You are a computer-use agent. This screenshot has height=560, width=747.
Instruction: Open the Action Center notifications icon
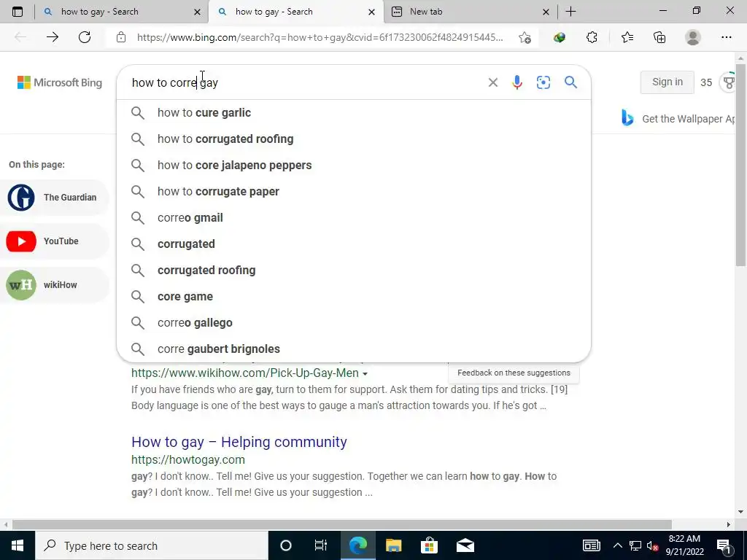pos(724,545)
